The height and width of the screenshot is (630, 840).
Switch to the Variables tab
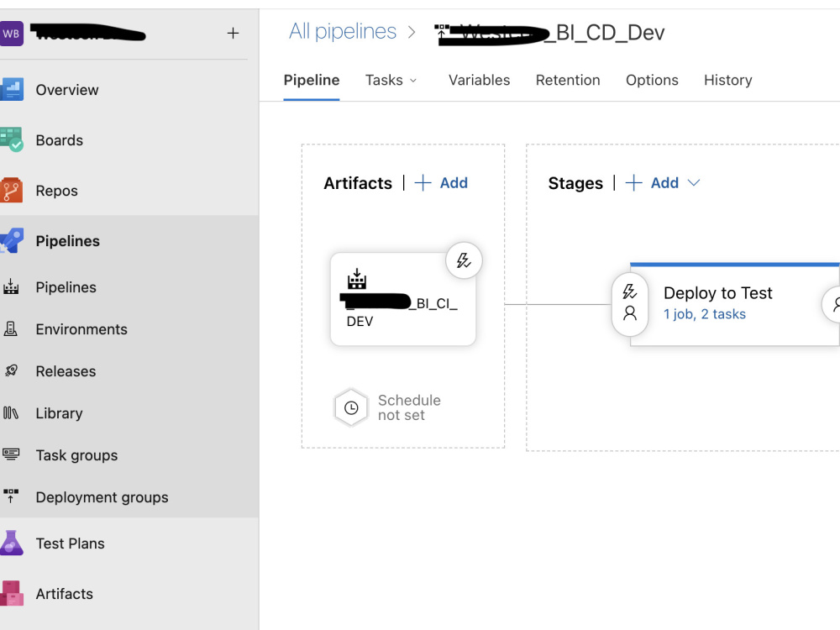[479, 80]
